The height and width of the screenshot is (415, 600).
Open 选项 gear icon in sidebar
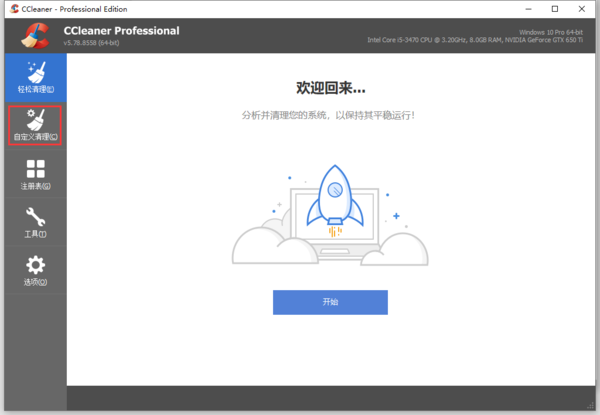[x=35, y=266]
